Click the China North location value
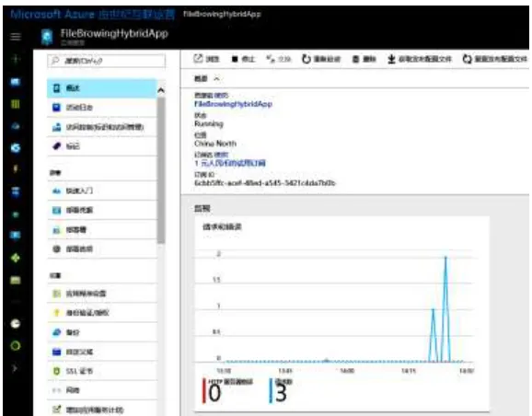The width and height of the screenshot is (532, 416). pos(215,144)
